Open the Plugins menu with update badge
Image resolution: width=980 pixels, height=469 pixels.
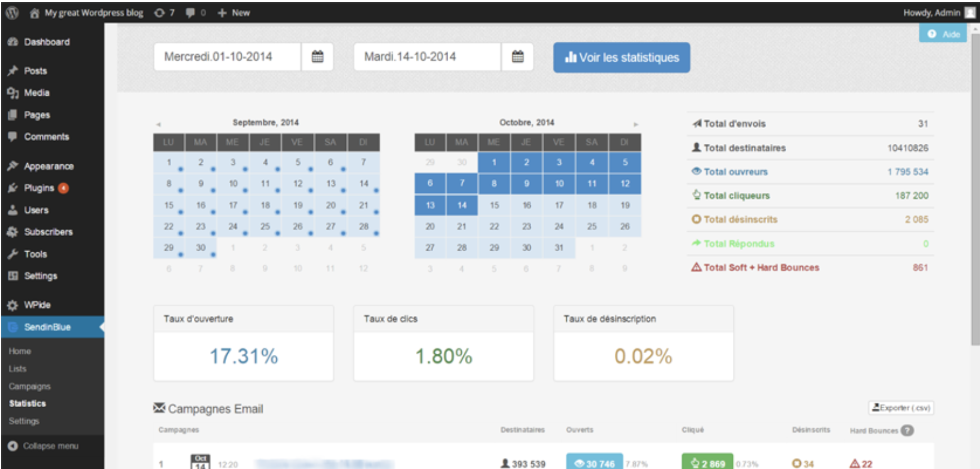[39, 188]
